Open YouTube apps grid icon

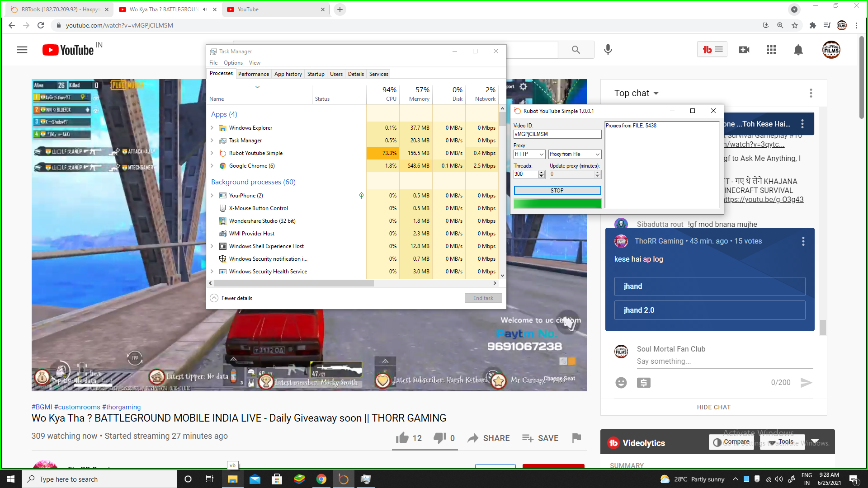point(771,50)
